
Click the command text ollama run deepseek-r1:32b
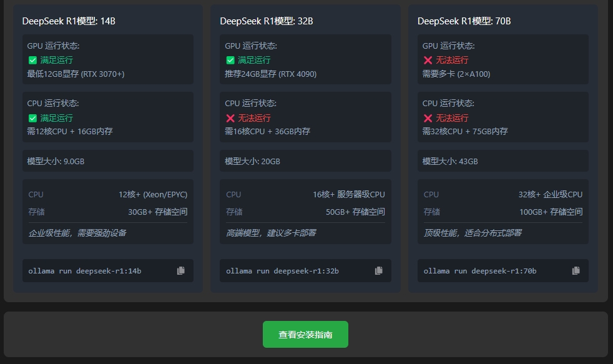(282, 271)
